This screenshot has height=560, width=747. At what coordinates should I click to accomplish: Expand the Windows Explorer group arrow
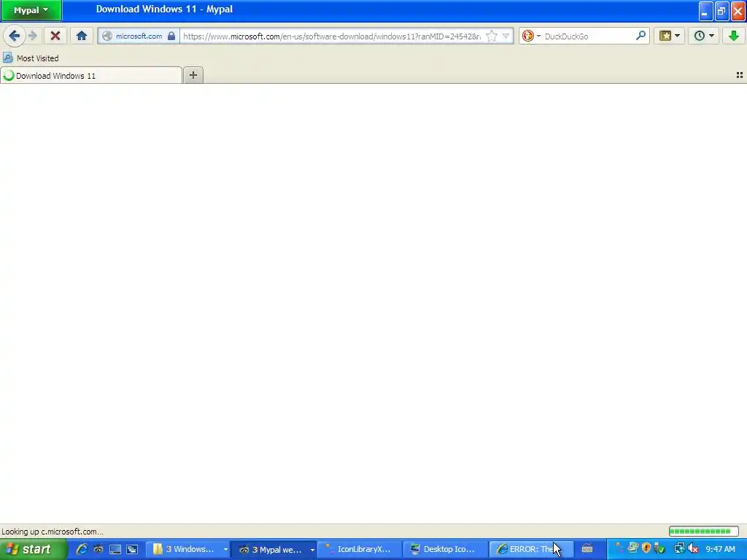click(225, 550)
